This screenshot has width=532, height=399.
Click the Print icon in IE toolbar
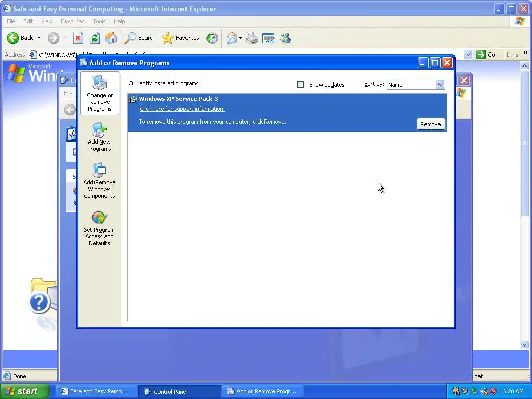(x=252, y=38)
